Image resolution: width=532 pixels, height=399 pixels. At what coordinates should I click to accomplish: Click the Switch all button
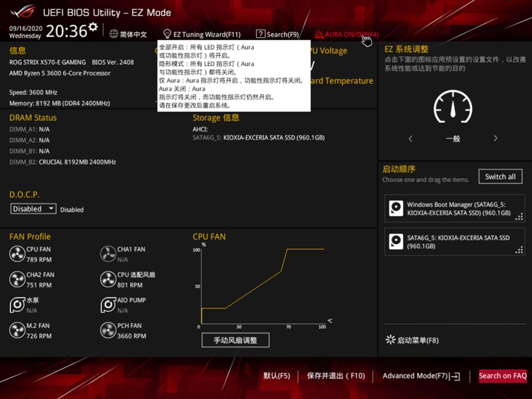coord(500,176)
